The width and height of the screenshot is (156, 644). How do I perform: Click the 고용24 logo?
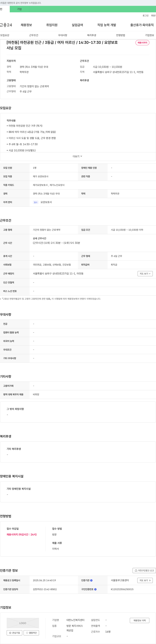pos(6,25)
